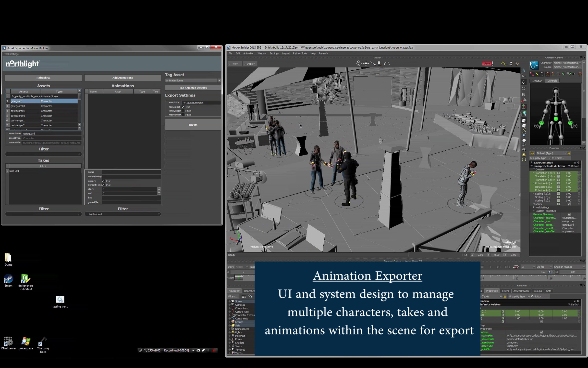The width and height of the screenshot is (588, 368).
Task: Toggle the animation export True checkbox
Action: 103,181
